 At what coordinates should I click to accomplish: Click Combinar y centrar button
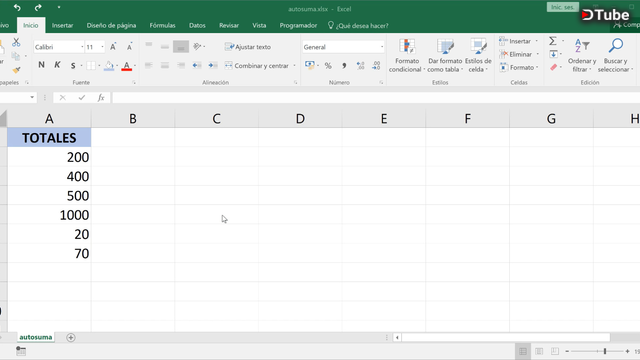coord(257,65)
